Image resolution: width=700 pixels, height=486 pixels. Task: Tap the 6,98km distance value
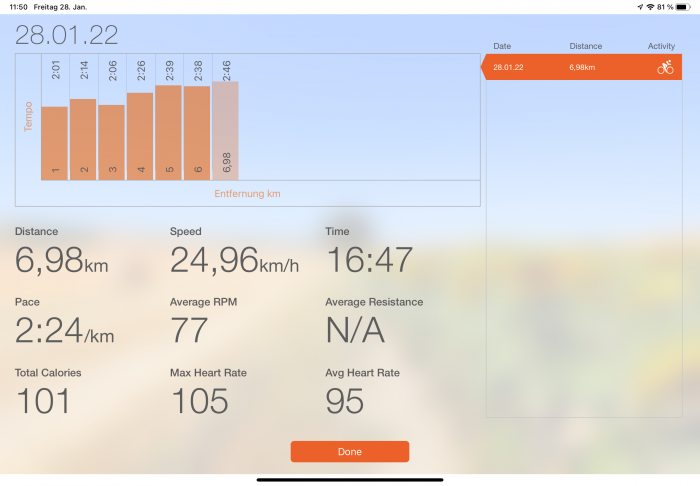coord(62,260)
